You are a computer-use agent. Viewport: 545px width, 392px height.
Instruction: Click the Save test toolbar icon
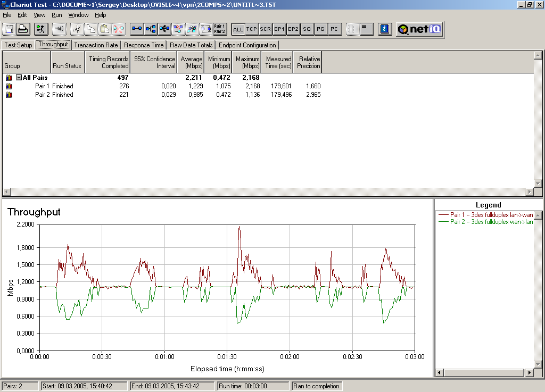(x=9, y=29)
